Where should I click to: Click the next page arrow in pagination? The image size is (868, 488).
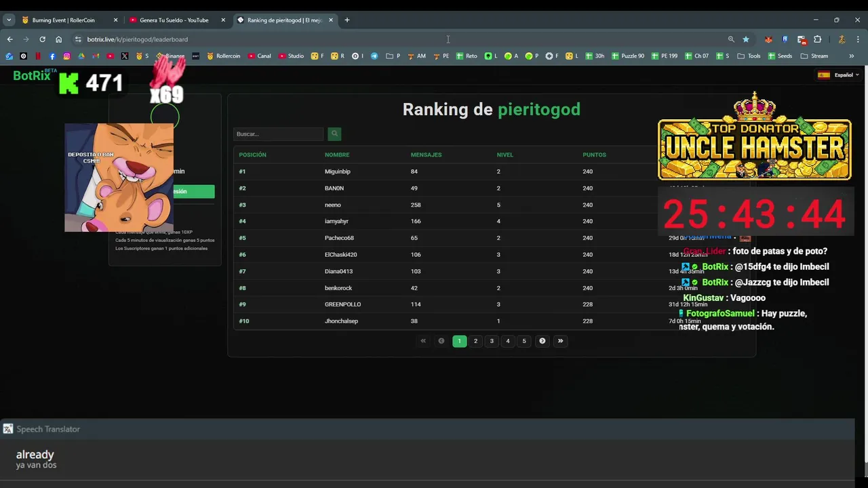[542, 341]
